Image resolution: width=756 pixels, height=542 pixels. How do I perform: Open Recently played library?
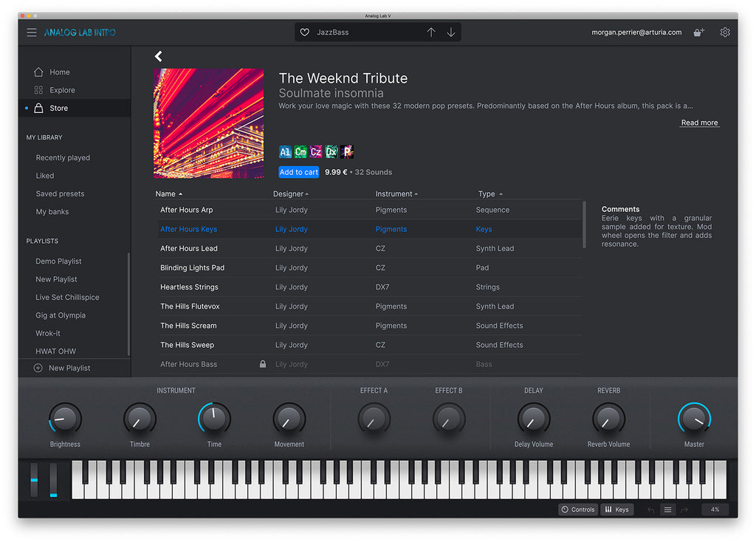[63, 158]
